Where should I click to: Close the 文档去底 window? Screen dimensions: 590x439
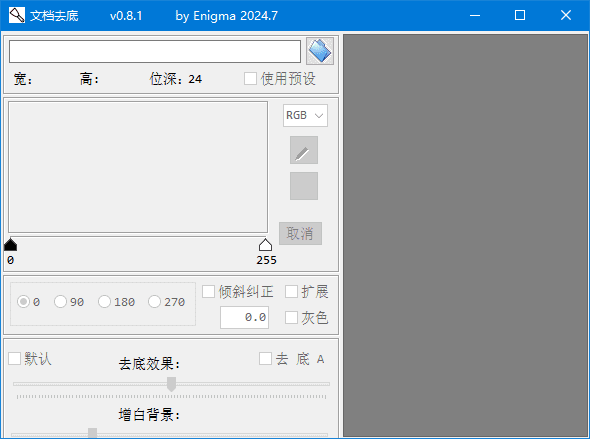pos(566,15)
